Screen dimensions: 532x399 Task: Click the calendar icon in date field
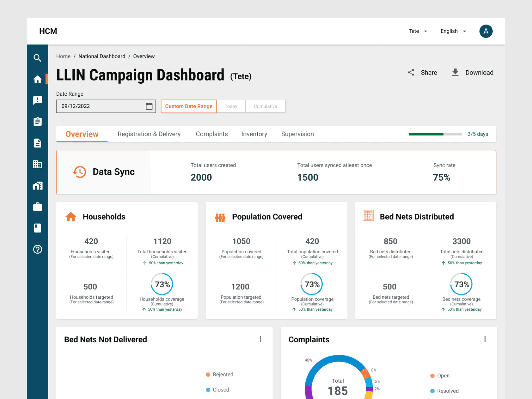(149, 106)
